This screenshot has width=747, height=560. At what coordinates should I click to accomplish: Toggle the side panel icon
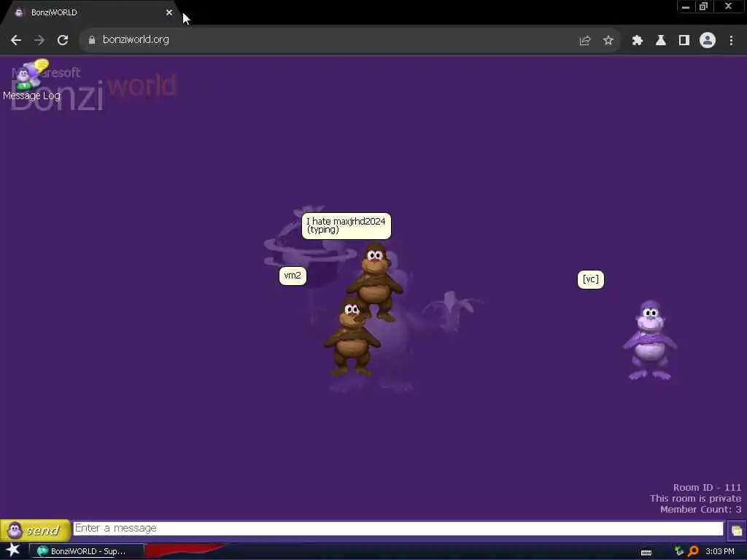(684, 41)
